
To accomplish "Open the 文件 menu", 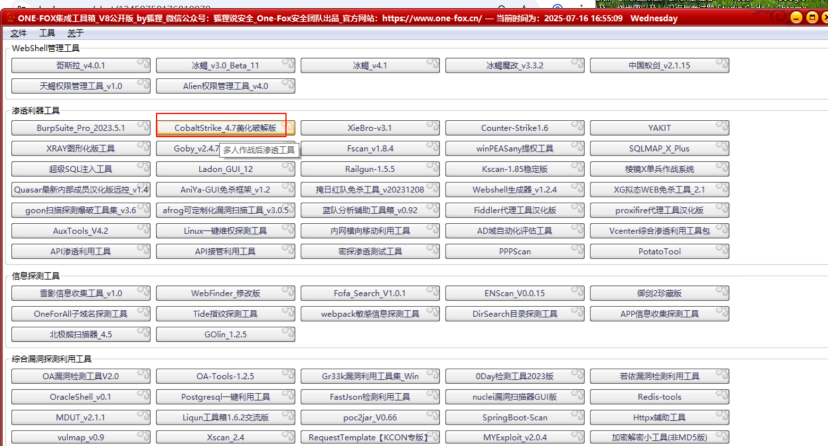I will click(x=18, y=33).
